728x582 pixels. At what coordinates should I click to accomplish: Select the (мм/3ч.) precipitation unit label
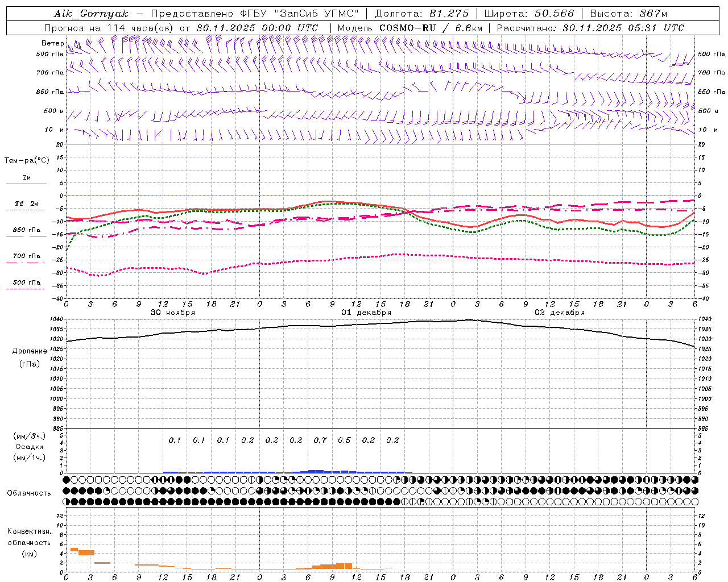(29, 436)
